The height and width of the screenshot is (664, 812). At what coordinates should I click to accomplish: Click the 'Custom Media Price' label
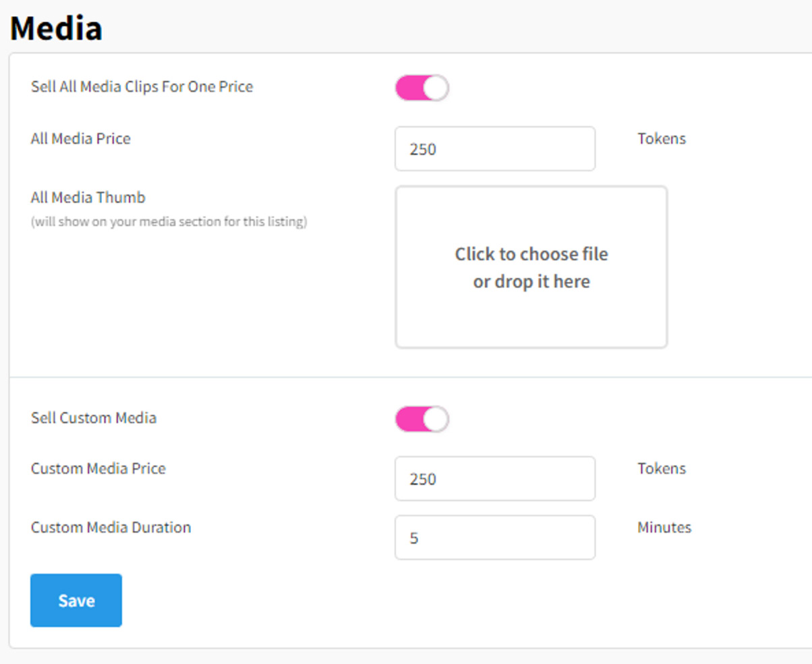click(x=98, y=468)
